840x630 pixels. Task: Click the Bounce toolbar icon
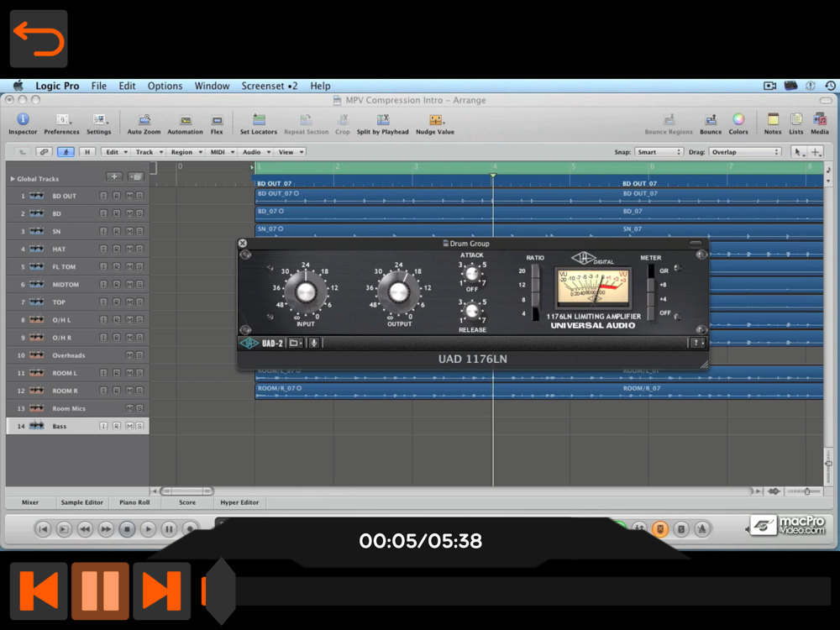[x=711, y=123]
